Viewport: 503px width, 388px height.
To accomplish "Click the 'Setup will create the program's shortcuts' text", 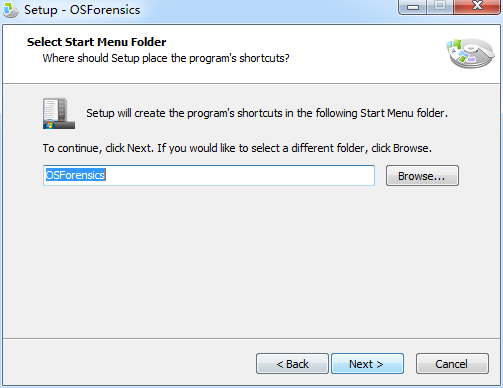I will [267, 113].
